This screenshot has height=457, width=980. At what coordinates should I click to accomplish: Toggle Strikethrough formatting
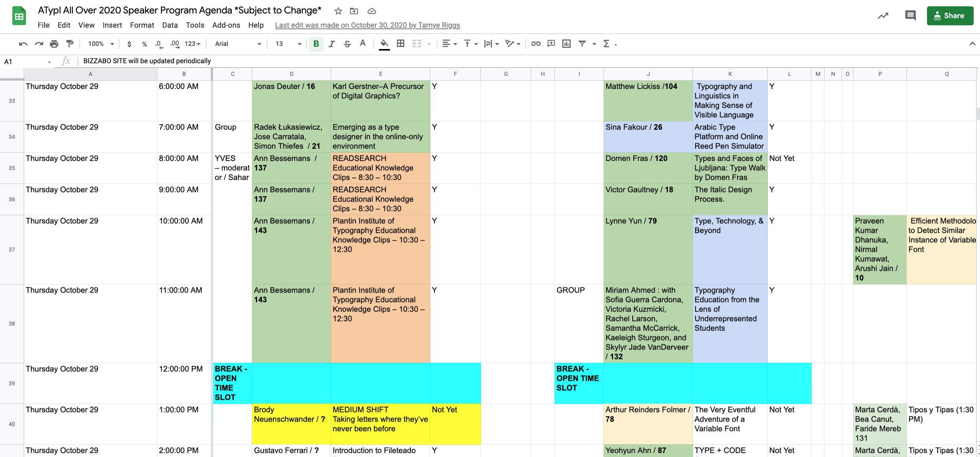[347, 44]
